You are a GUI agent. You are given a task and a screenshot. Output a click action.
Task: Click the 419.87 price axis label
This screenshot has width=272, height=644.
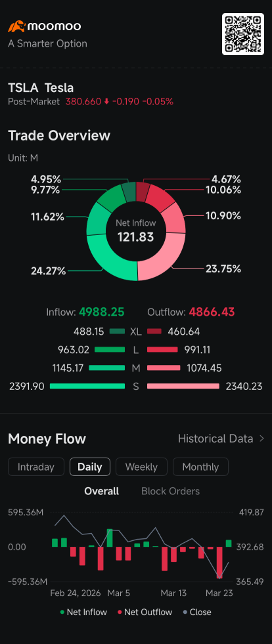(x=250, y=512)
